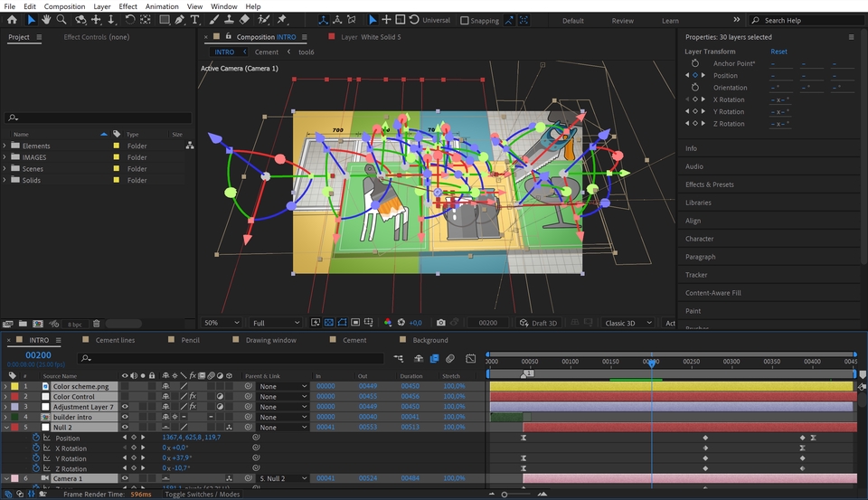Delete selected project items with the trash icon
Screen dimensions: 868x500
97,324
